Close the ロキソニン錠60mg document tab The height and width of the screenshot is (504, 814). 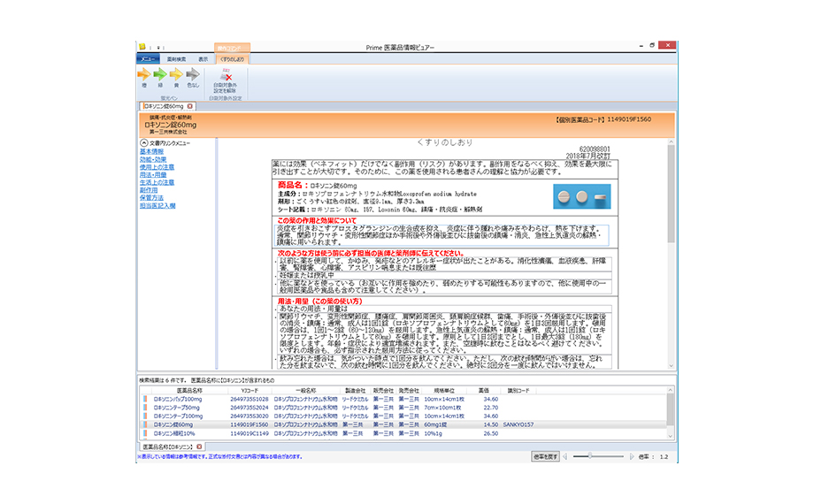190,106
